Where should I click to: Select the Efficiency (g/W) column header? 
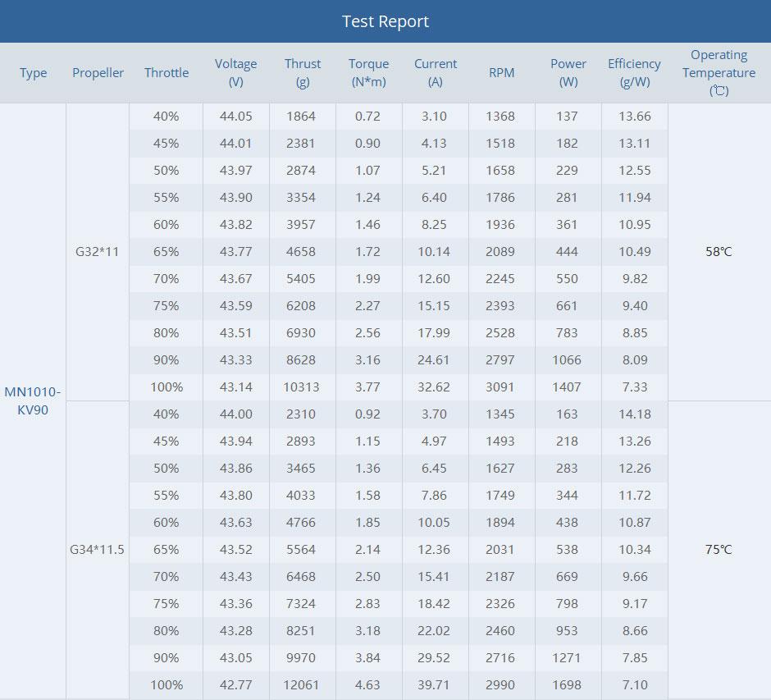tap(634, 72)
